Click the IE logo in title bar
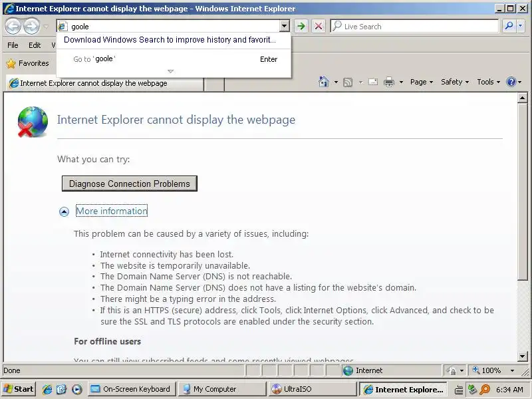This screenshot has height=399, width=532. (9, 8)
